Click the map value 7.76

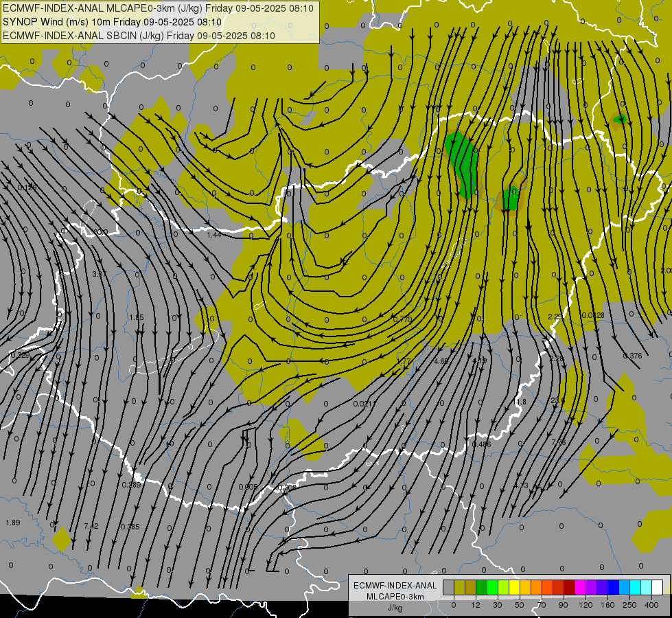[559, 442]
